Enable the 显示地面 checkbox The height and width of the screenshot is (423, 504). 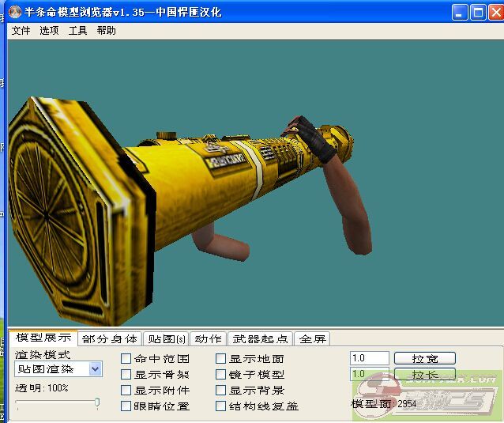(x=221, y=359)
